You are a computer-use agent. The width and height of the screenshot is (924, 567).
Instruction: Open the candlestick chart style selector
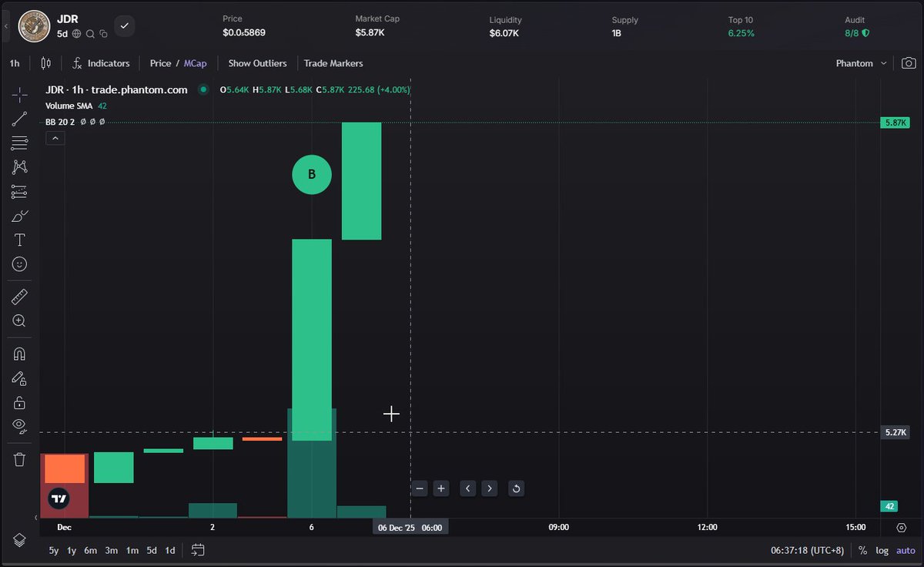[x=45, y=63]
